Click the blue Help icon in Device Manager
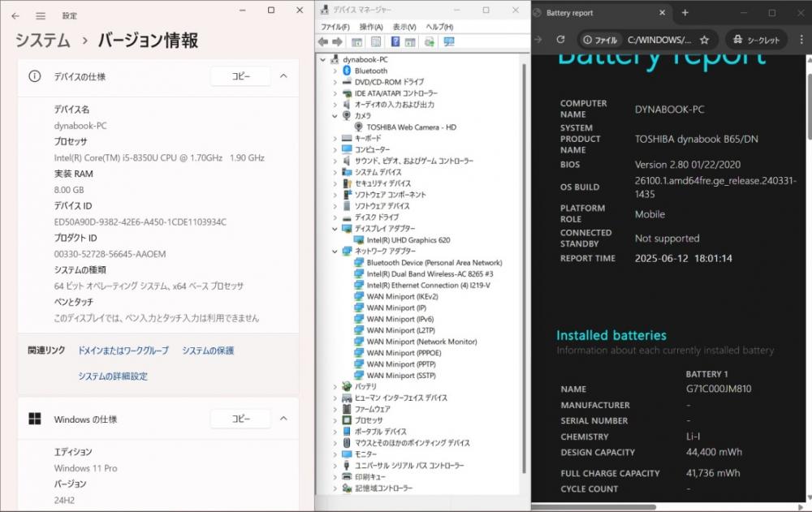The height and width of the screenshot is (512, 812). 395,42
